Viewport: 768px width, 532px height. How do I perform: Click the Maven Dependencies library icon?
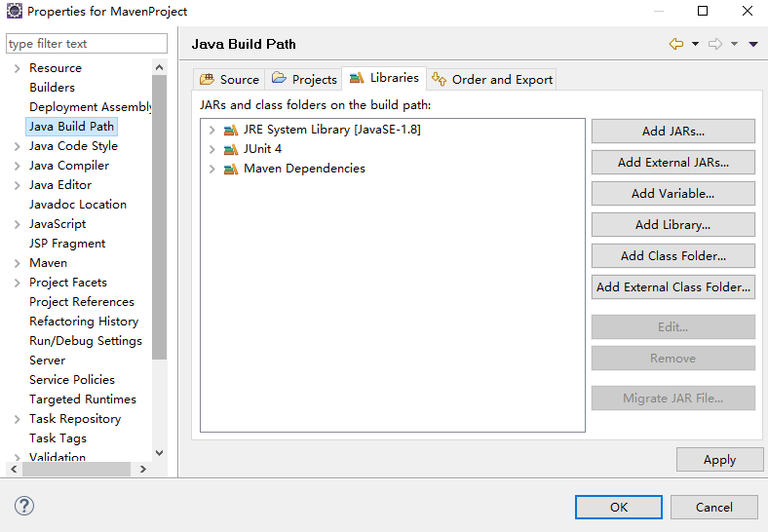point(231,169)
